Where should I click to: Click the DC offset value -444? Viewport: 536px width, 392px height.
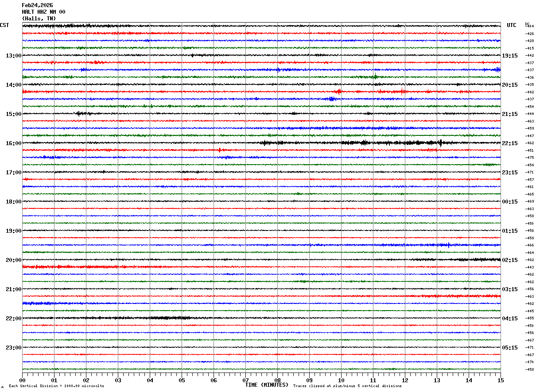(x=529, y=114)
